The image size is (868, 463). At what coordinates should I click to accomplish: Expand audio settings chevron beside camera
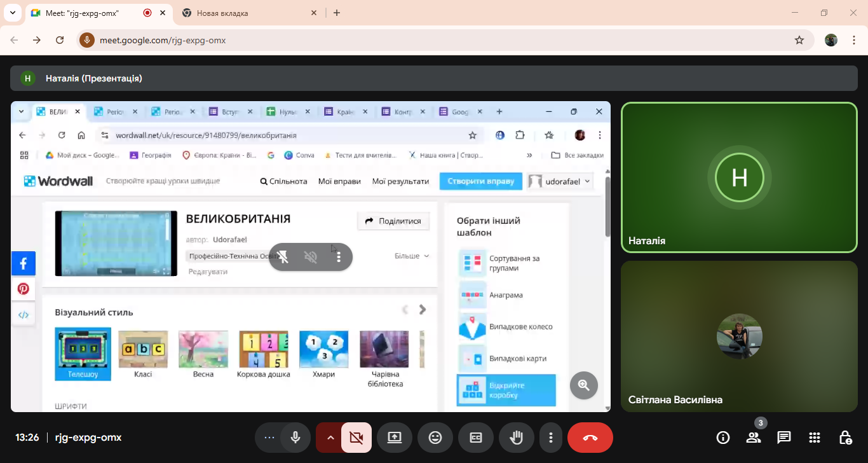[330, 438]
